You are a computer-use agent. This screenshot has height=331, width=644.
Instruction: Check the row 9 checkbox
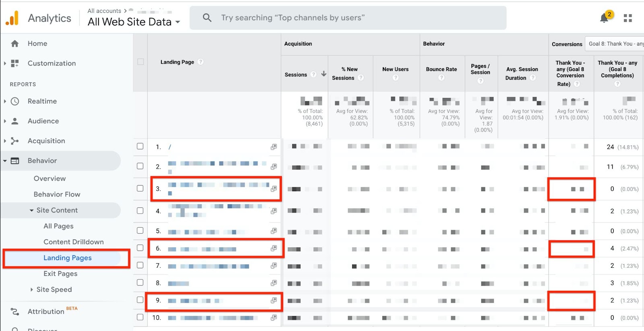pos(140,300)
